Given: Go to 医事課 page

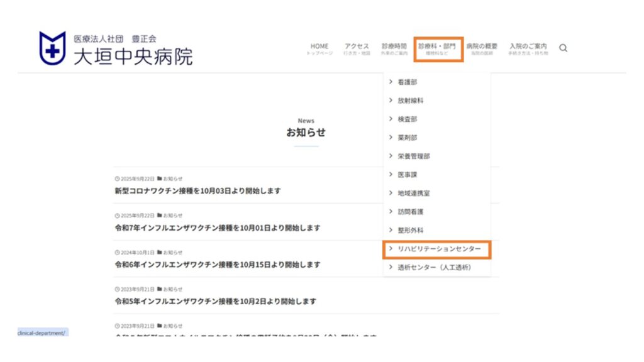Looking at the screenshot, I should coord(407,175).
